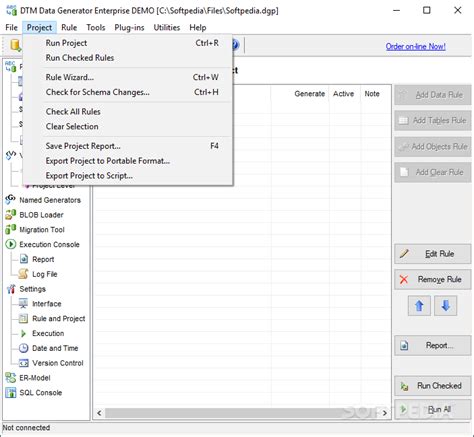The width and height of the screenshot is (474, 437).
Task: Open the Plug-ins menu
Action: pos(129,28)
